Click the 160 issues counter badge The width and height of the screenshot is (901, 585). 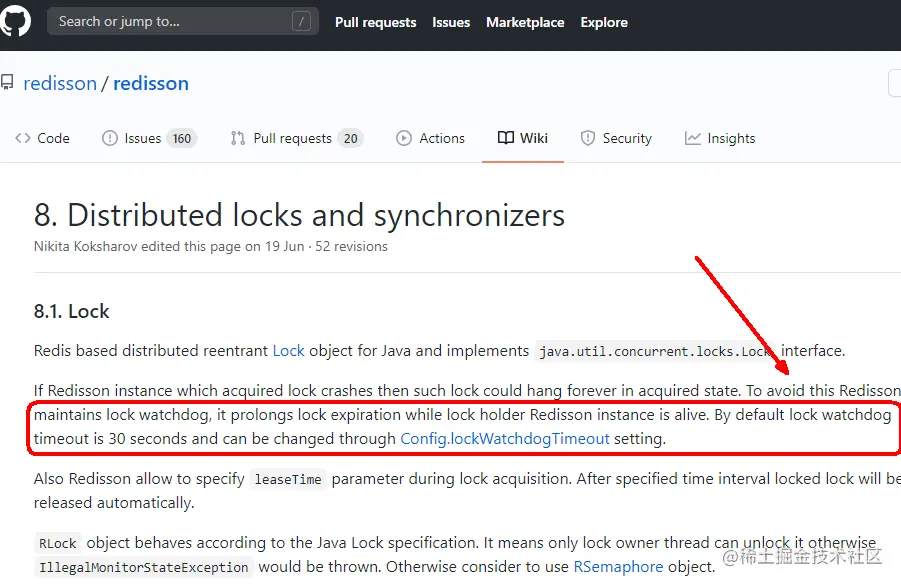[182, 138]
